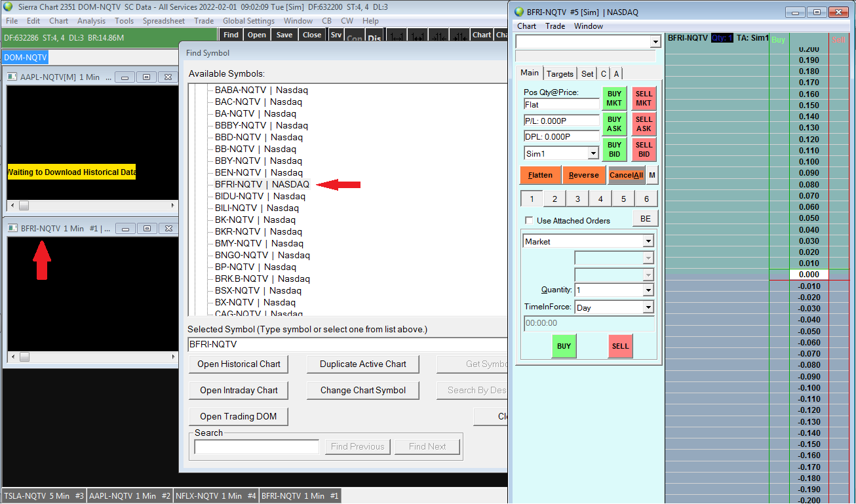The image size is (856, 504).
Task: Enable the Use Attached Orders checkbox
Action: (x=530, y=221)
